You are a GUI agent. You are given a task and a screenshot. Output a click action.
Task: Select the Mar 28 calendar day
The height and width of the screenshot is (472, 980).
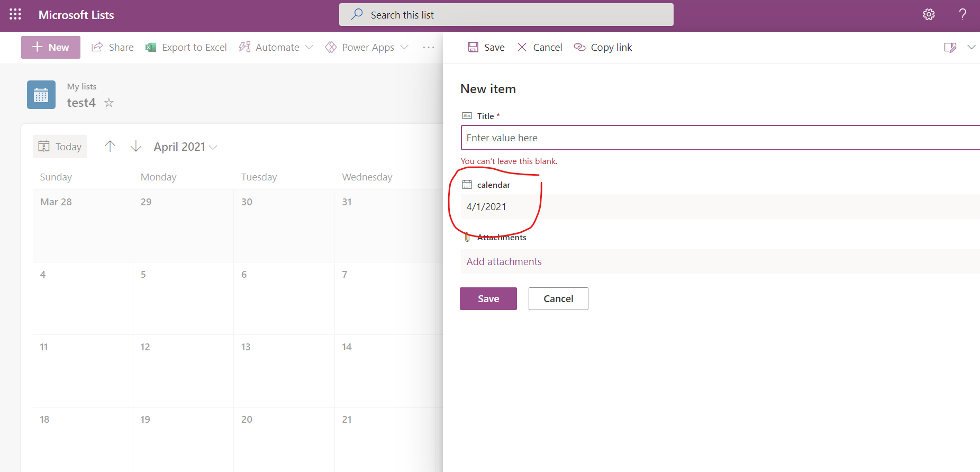point(83,226)
